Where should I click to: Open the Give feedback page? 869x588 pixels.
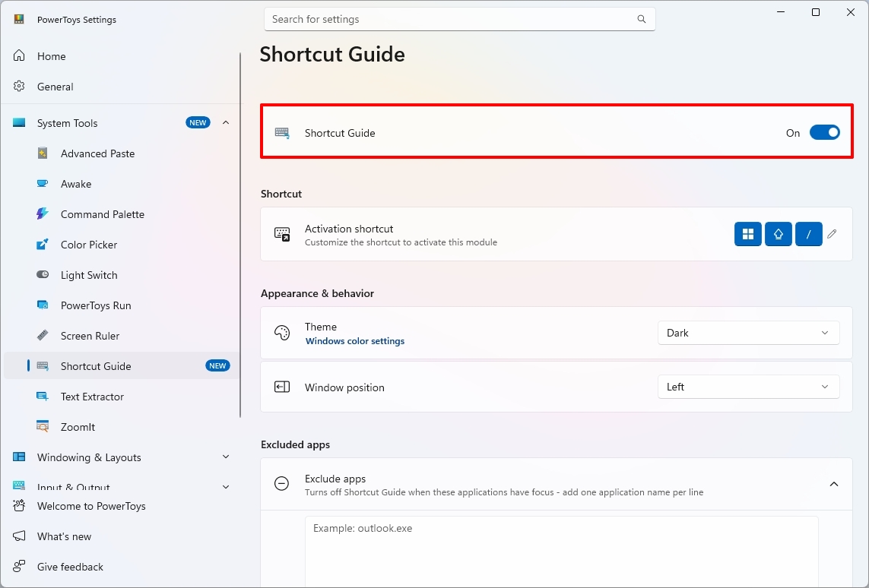click(x=71, y=567)
